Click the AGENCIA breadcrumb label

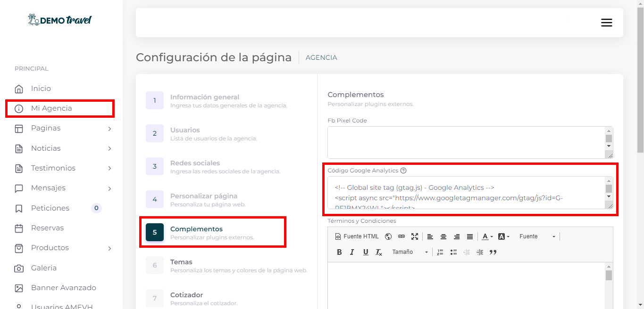pos(321,57)
